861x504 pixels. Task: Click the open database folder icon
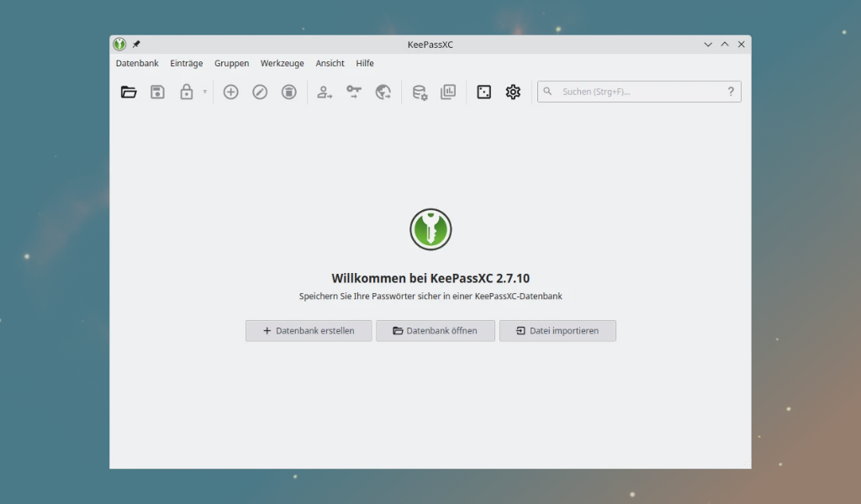[x=129, y=92]
